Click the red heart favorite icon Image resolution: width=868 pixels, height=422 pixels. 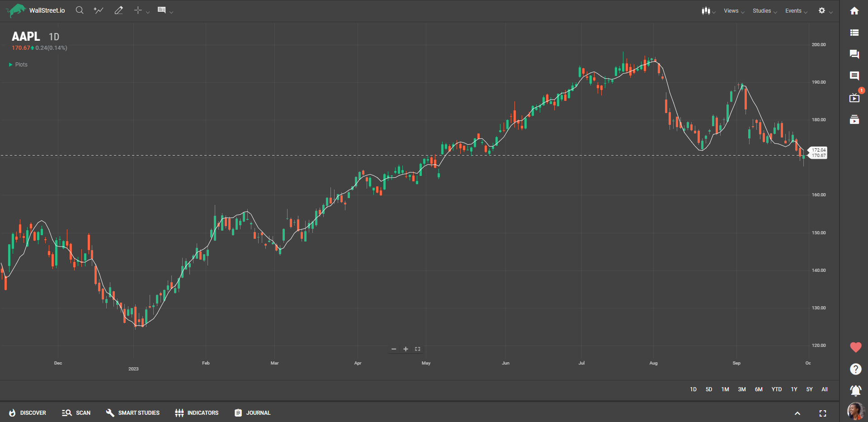856,347
